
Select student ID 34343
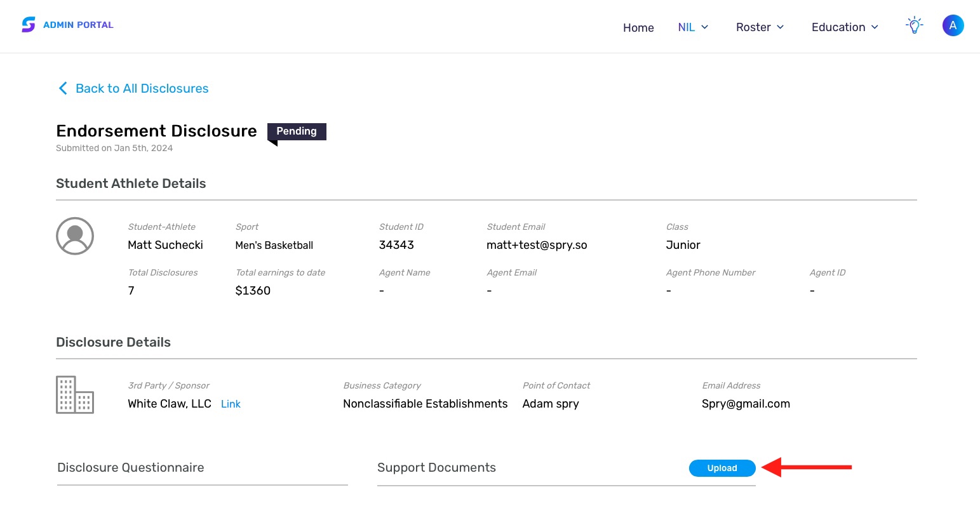(396, 245)
